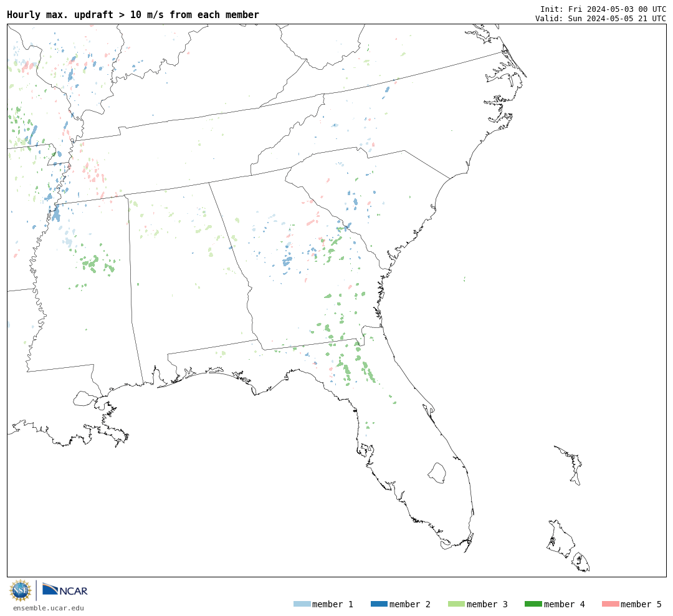Screen dimensions: 673x616
Task: Click the Valid: Sun 2024-05-05 21 UTC text
Action: 601,19
